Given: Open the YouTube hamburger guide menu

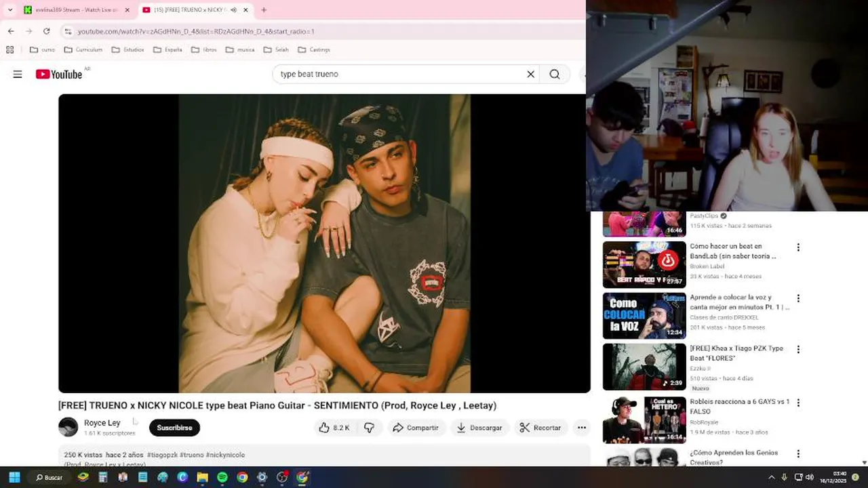Looking at the screenshot, I should [18, 75].
